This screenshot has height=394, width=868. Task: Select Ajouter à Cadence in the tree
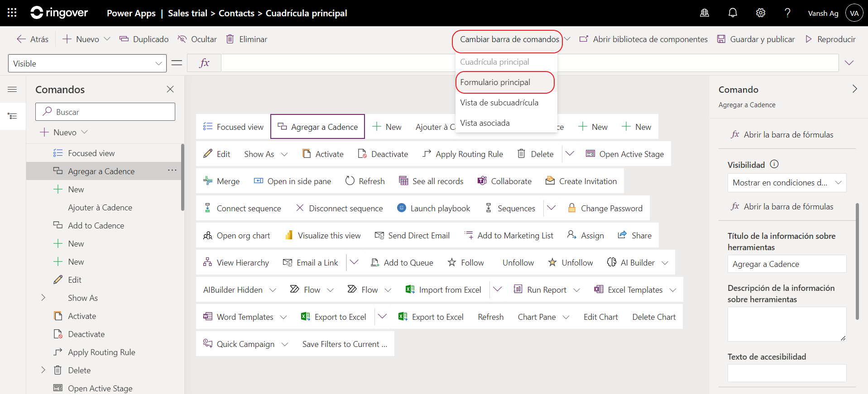(100, 208)
